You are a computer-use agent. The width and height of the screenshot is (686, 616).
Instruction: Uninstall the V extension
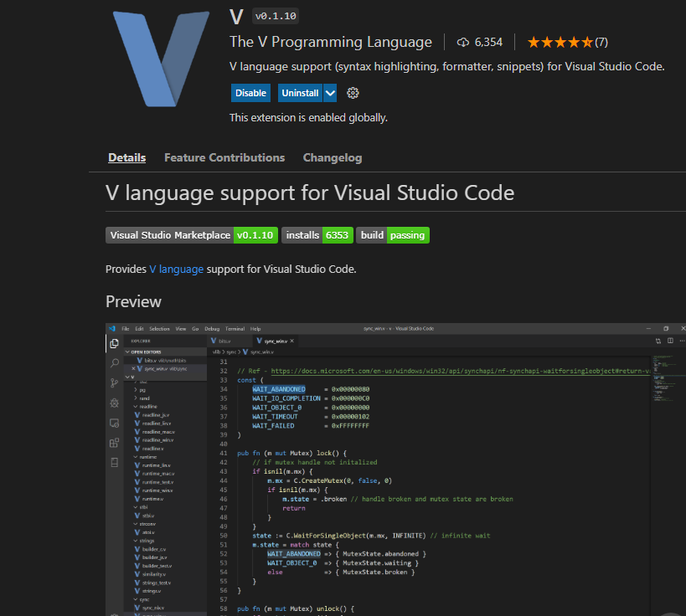300,93
